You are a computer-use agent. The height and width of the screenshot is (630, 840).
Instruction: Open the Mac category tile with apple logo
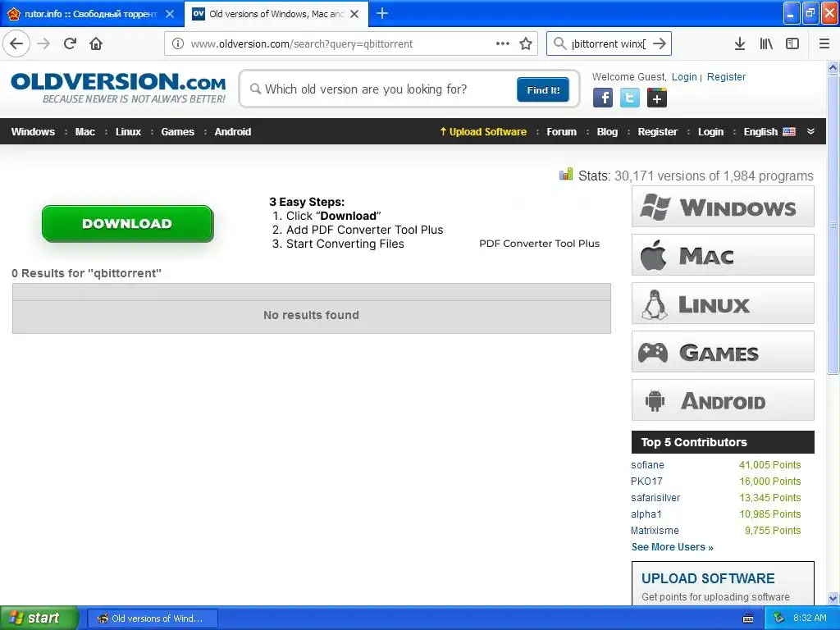tap(723, 255)
